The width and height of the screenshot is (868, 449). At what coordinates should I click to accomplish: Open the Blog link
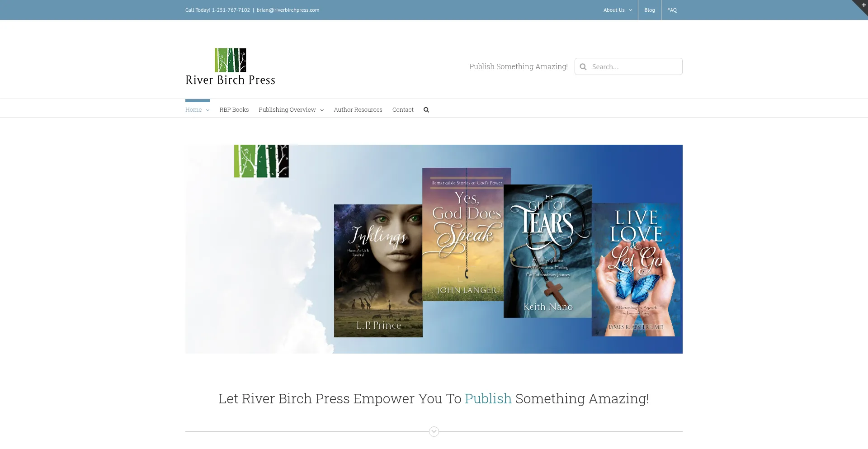pos(649,10)
